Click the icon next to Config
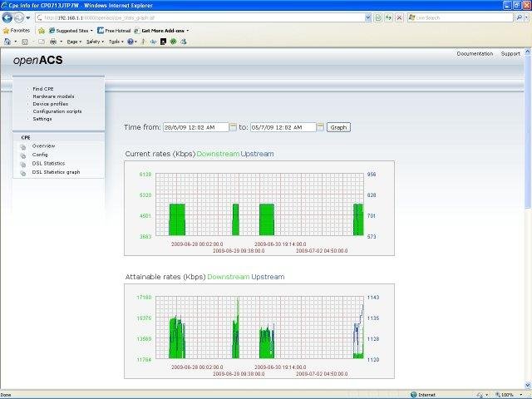Screen dimensions: 532x399 click(x=23, y=155)
